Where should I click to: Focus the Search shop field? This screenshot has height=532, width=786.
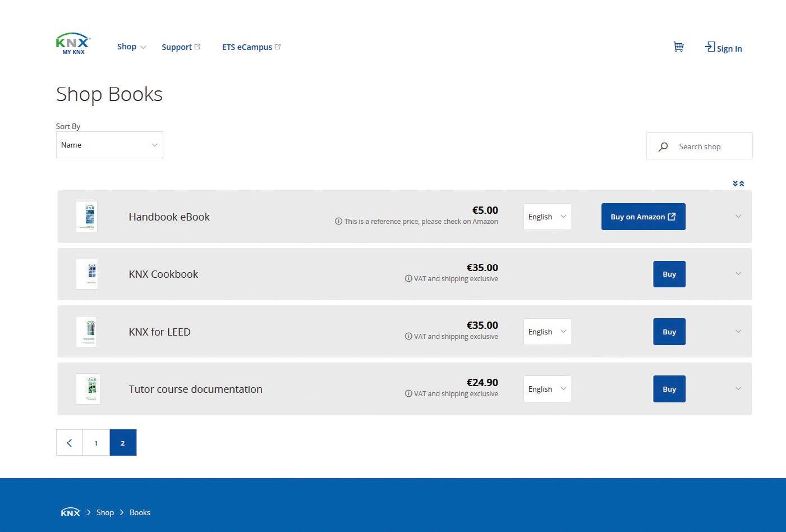700,146
